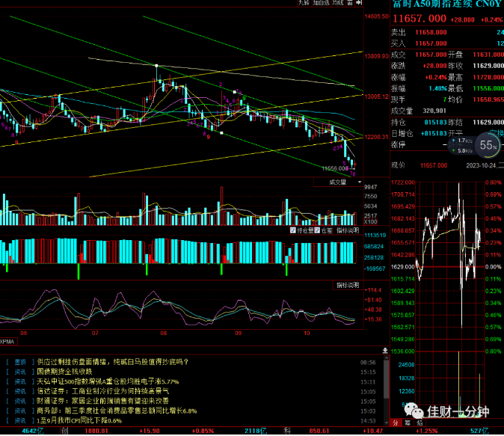Open the 财通证券 home furnishing news

(x=103, y=401)
